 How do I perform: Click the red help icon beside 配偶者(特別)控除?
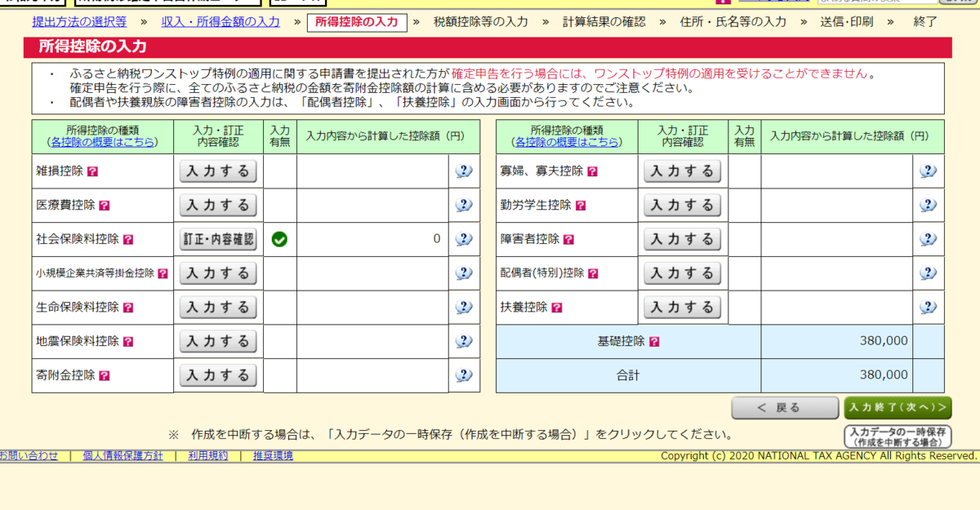pyautogui.click(x=593, y=273)
